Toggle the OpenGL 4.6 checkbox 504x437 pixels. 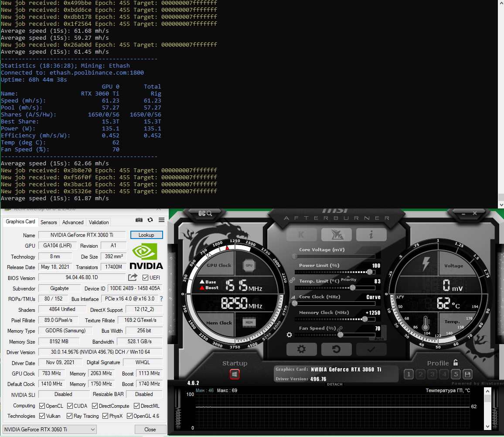(129, 416)
